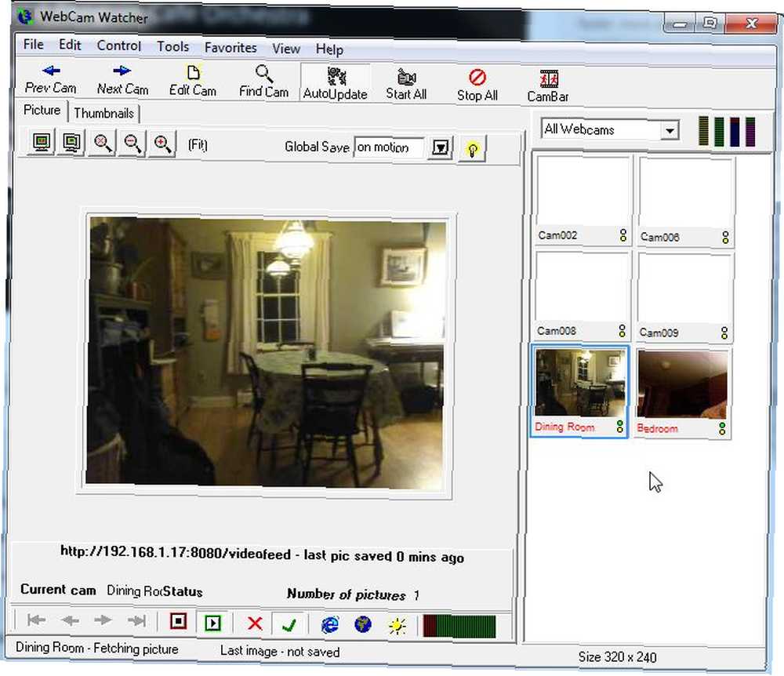Click Bedroom status light indicator

click(x=722, y=428)
